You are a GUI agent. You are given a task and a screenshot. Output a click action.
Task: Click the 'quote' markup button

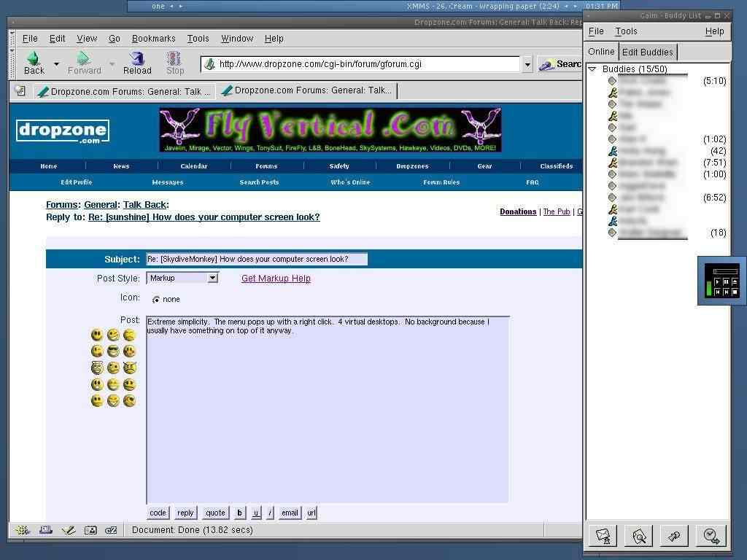pos(215,513)
